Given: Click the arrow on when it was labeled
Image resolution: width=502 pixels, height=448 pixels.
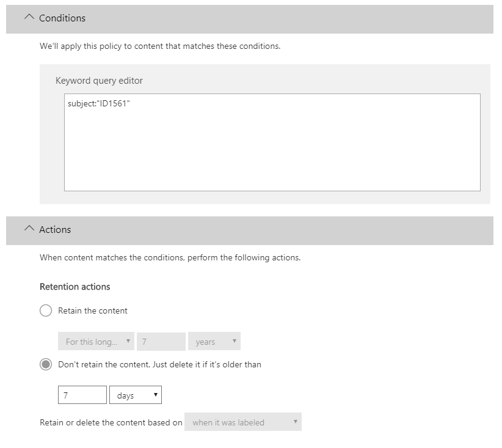Looking at the screenshot, I should click(296, 421).
